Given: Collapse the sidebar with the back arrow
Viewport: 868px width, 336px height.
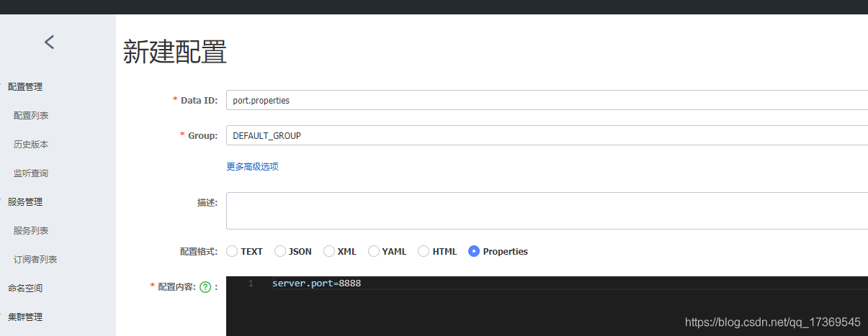Looking at the screenshot, I should (49, 42).
